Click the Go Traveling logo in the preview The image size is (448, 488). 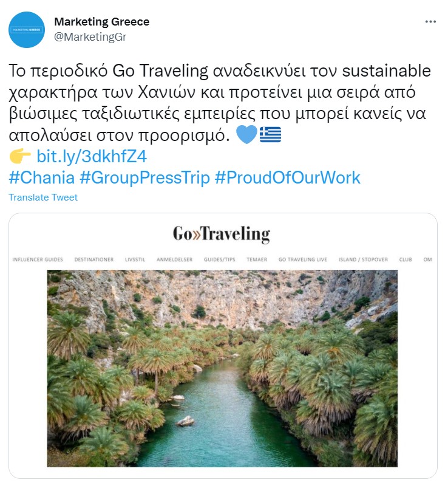221,234
